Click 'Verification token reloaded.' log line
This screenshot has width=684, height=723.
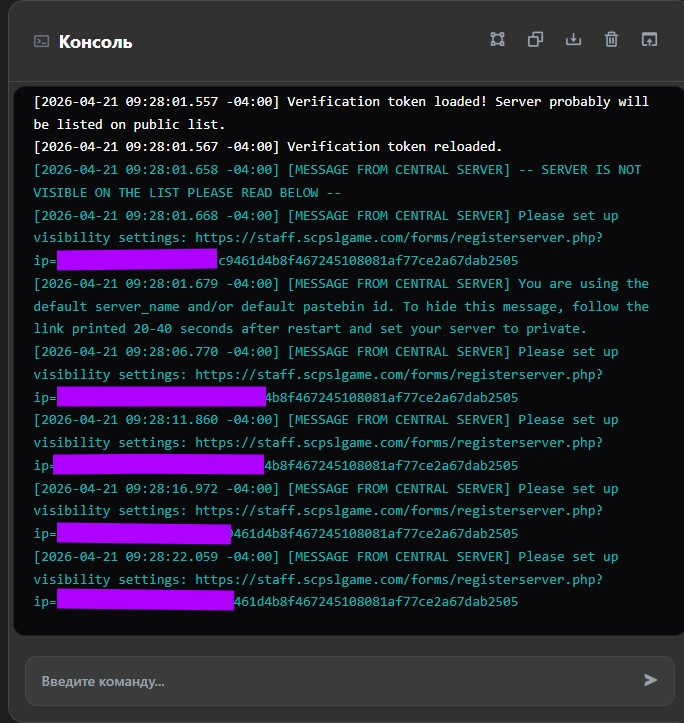coord(394,147)
